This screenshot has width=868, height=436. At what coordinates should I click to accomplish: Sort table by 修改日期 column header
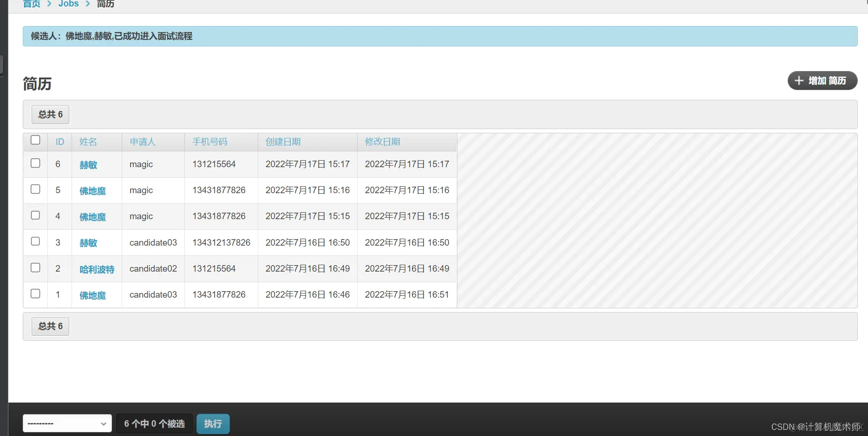(383, 142)
